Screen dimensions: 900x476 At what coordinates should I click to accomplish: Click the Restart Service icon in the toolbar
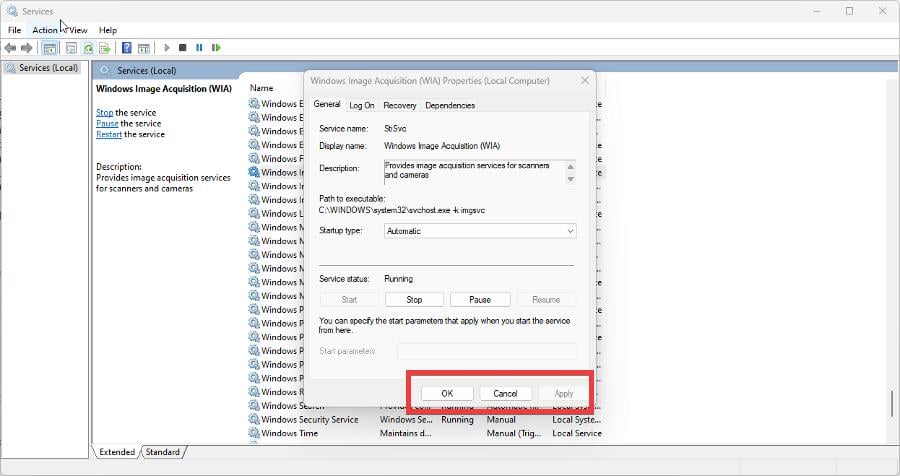(x=216, y=48)
